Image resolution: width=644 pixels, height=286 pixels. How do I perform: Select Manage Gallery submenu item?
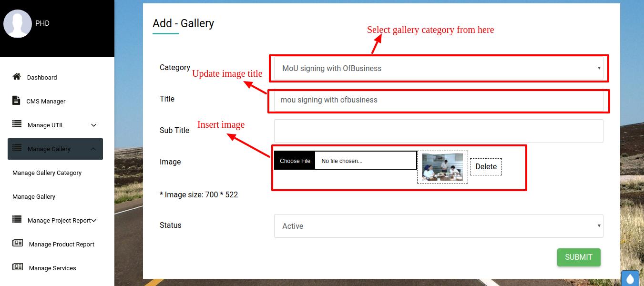34,196
